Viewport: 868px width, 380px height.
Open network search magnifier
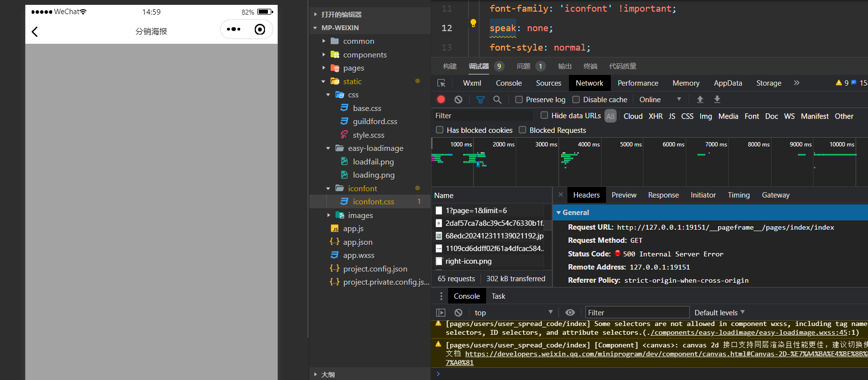click(497, 99)
